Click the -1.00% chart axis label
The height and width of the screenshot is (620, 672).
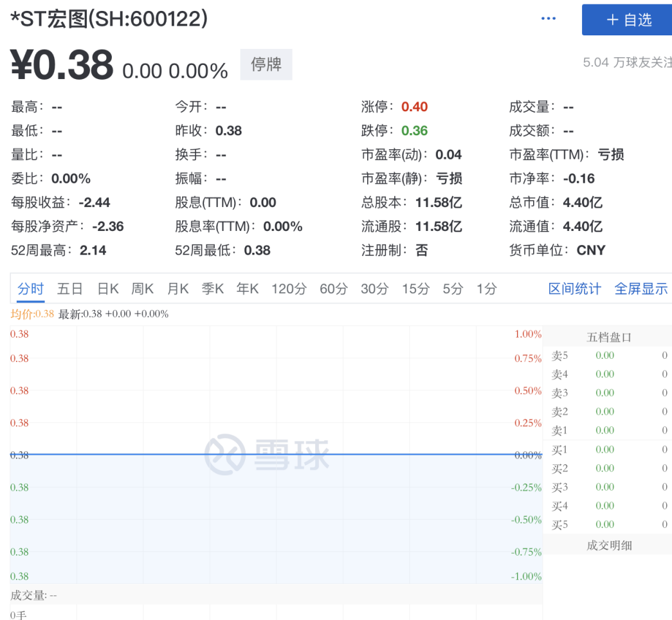tap(526, 576)
